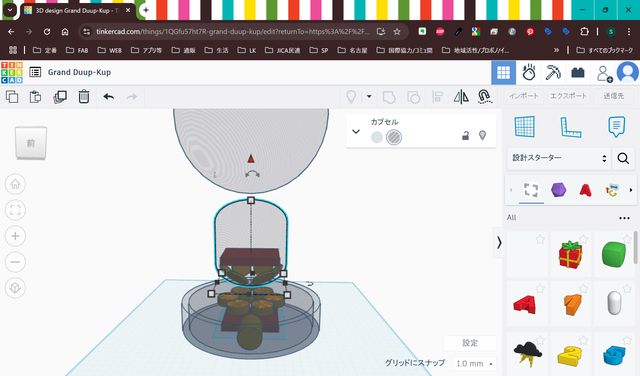Open the All section three-dots menu
Viewport: 640px width, 376px height.
click(624, 218)
